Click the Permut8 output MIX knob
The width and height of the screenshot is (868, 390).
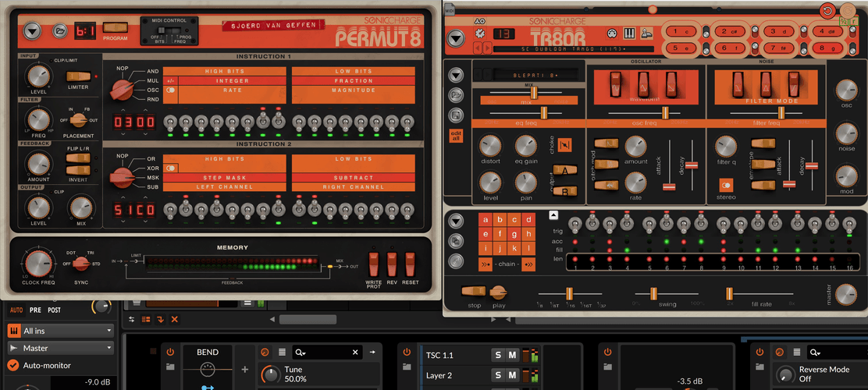81,208
